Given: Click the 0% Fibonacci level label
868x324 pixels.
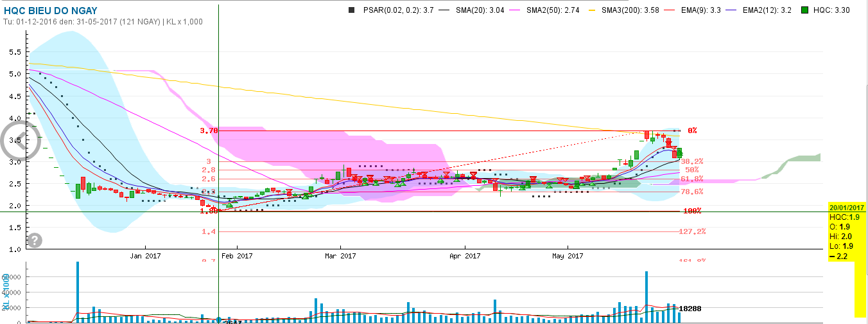Looking at the screenshot, I should click(x=693, y=130).
